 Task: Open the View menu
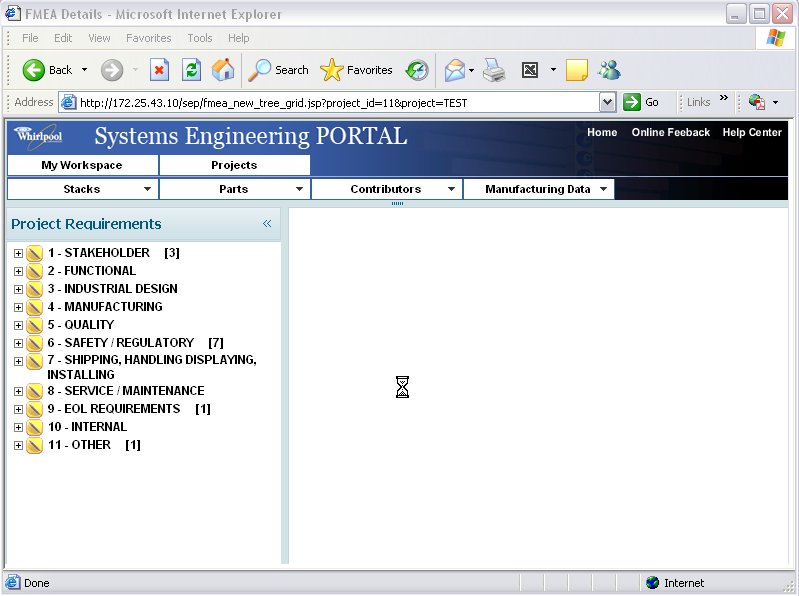tap(99, 38)
